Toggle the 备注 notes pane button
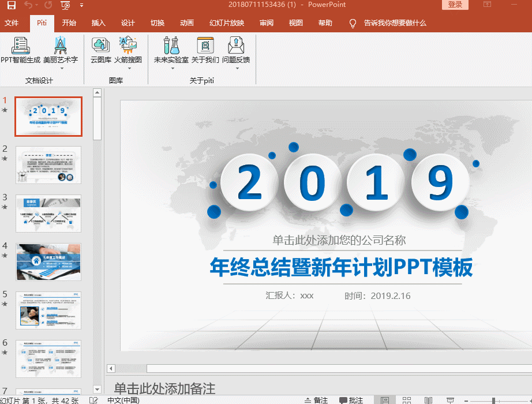 [316, 401]
